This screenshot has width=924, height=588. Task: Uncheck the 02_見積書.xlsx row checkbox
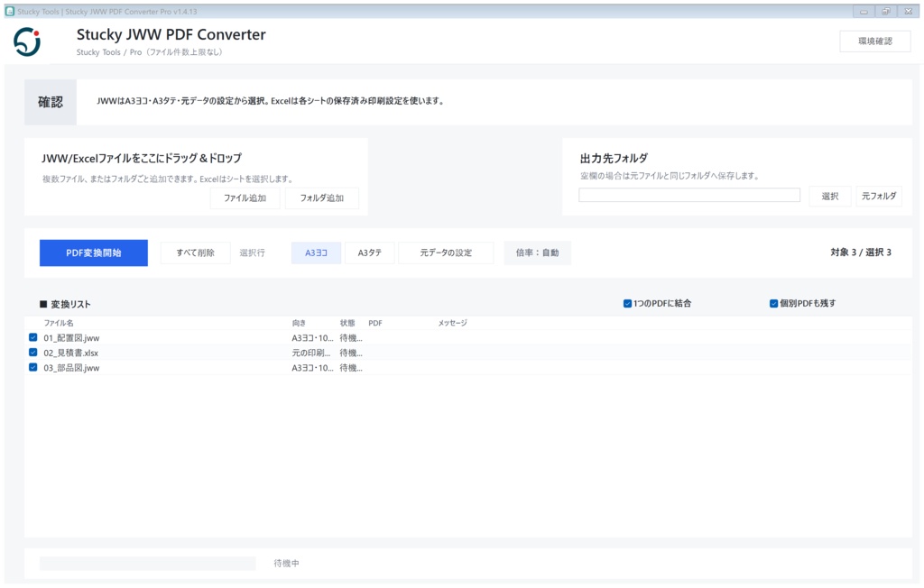tap(33, 353)
